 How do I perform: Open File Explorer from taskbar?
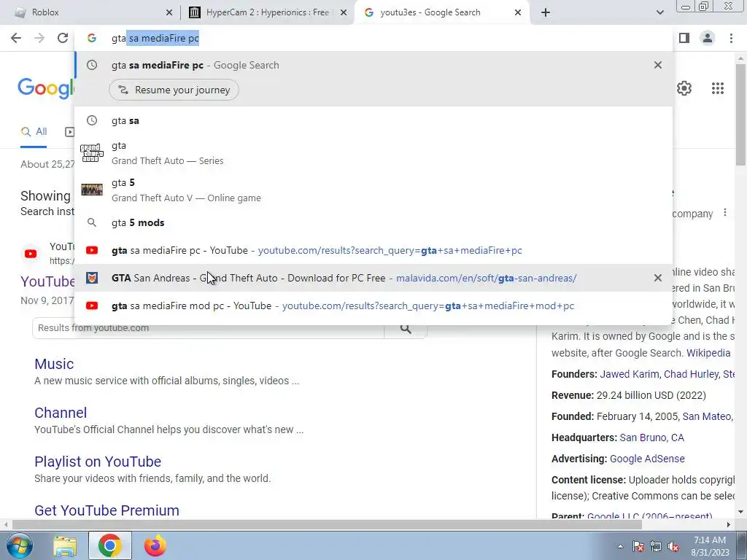[x=65, y=546]
